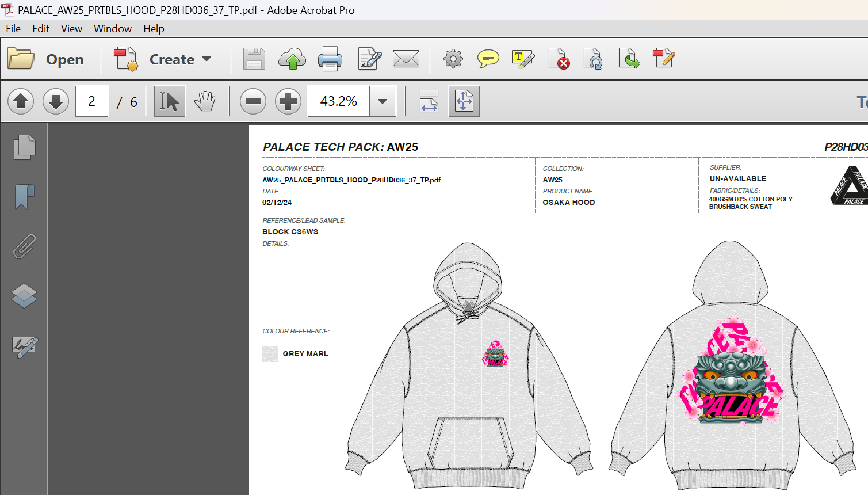Expand the Create dropdown arrow

click(x=207, y=59)
